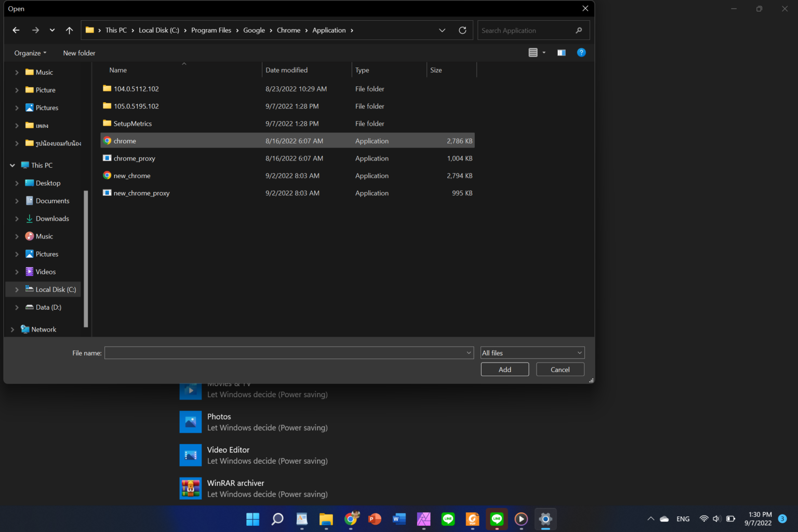Click the Add button
Viewport: 798px width, 532px height.
[x=504, y=369]
